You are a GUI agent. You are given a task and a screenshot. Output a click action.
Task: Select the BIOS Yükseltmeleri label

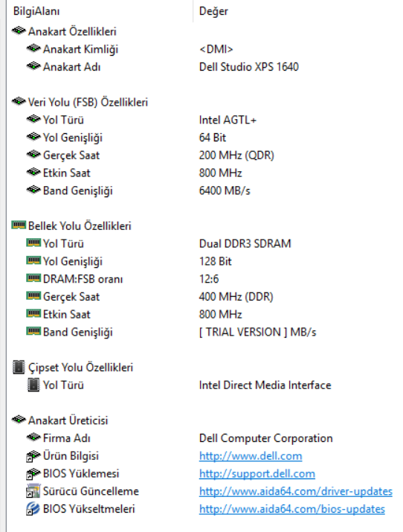coord(89,509)
